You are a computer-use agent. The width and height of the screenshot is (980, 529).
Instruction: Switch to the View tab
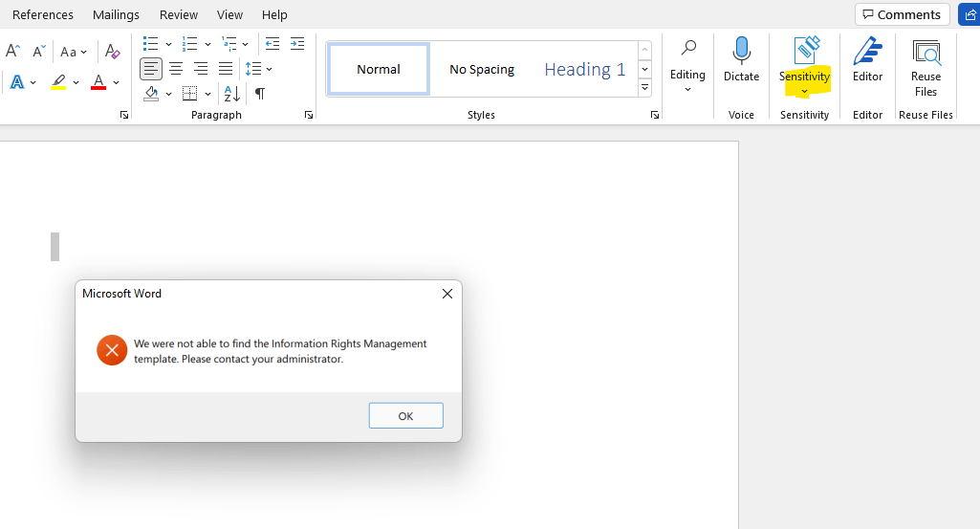point(229,14)
